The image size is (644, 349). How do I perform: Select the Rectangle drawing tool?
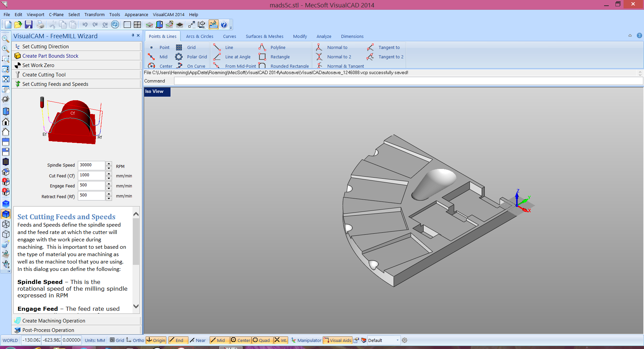click(280, 57)
